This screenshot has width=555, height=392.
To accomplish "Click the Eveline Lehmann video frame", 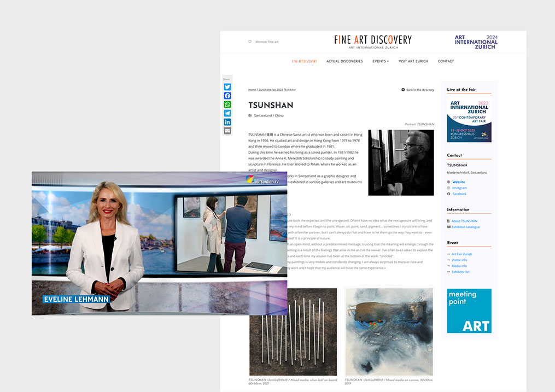I will click(x=159, y=243).
